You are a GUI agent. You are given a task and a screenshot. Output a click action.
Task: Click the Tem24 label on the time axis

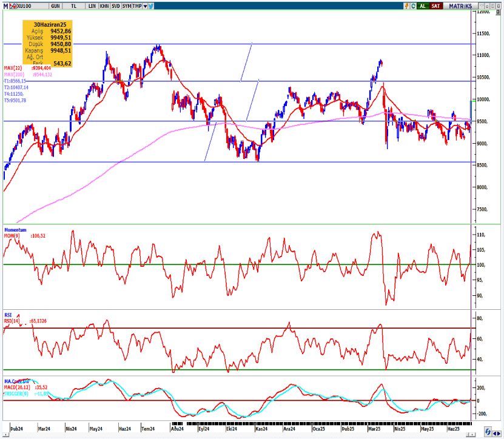point(148,429)
